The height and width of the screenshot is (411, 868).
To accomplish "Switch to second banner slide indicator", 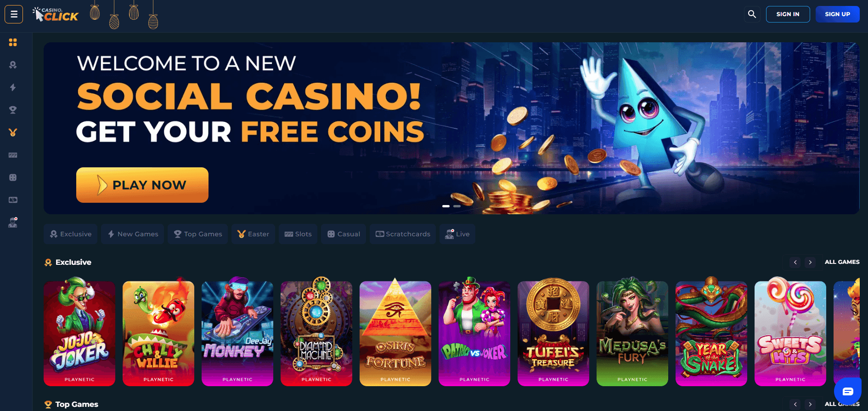I will (457, 206).
